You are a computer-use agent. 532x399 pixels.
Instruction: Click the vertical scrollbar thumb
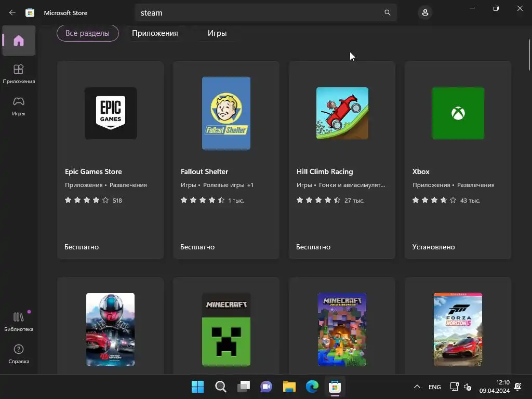(x=529, y=55)
